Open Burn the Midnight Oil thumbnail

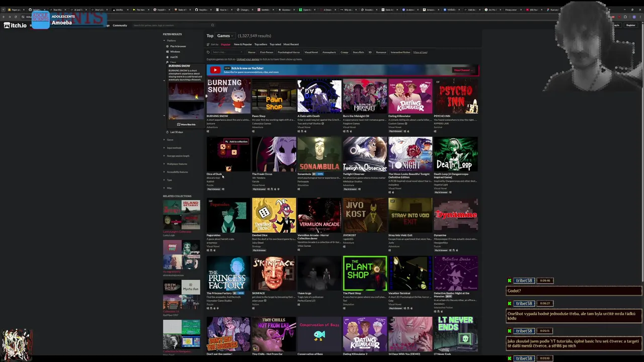click(365, 96)
